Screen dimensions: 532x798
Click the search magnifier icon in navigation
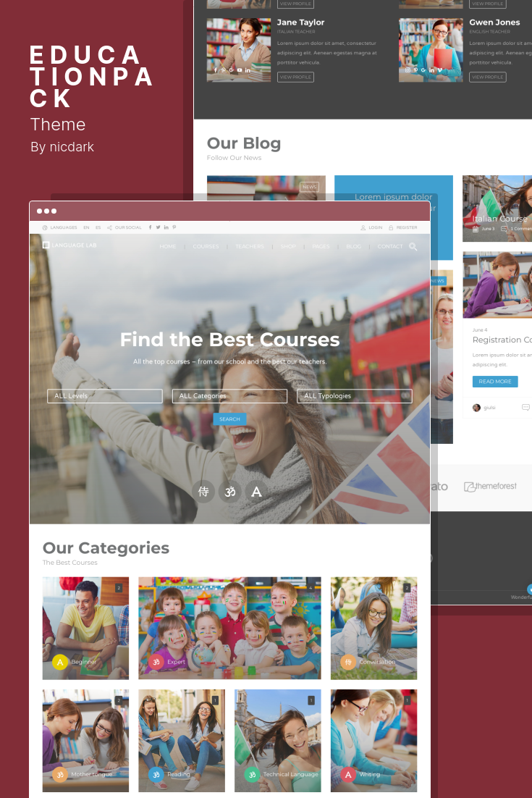413,246
